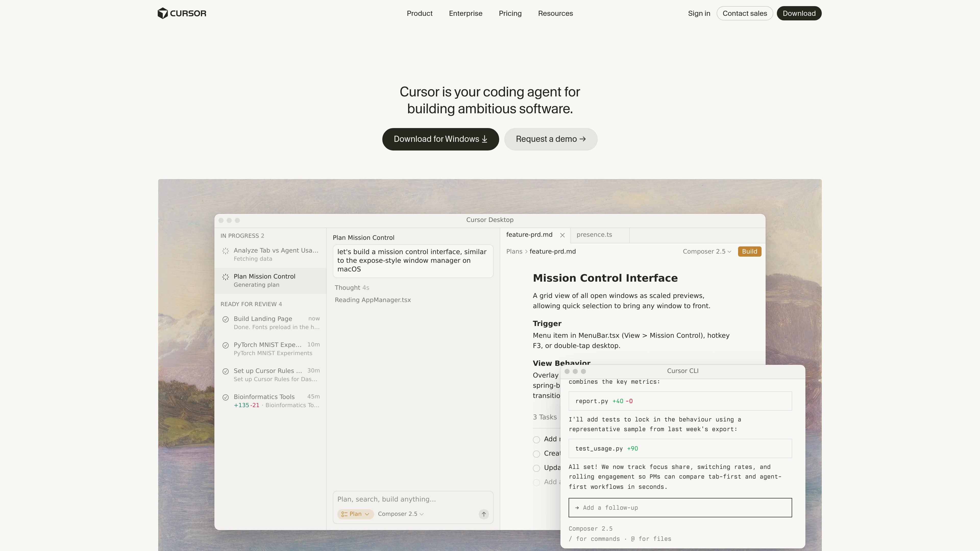Open Composer 2.5 dropdown next to Build
The width and height of the screenshot is (980, 551).
tap(707, 252)
